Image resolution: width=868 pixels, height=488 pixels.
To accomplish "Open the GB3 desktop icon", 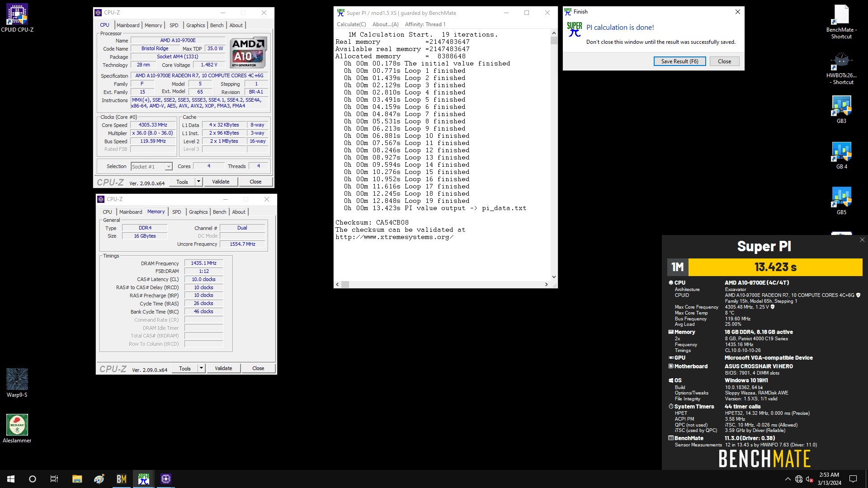I will (841, 109).
